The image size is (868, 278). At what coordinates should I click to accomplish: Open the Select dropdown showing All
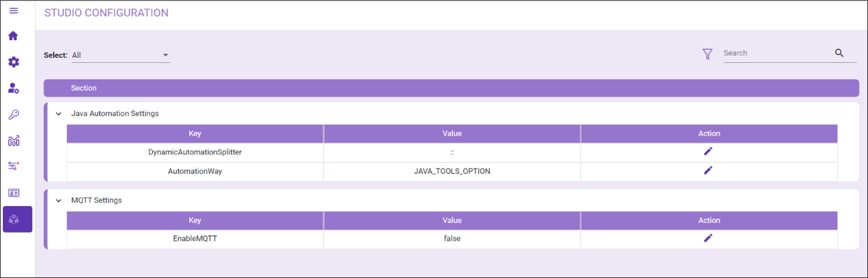click(121, 55)
